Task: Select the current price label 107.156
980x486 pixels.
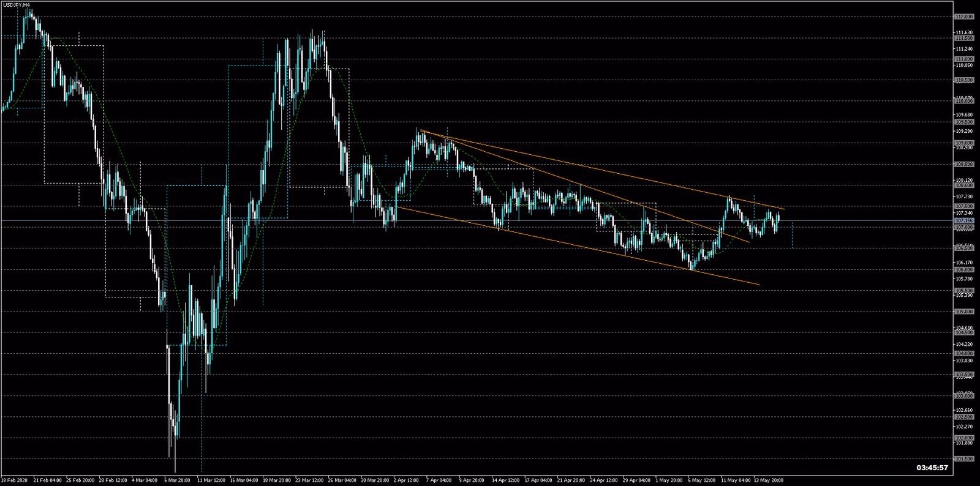Action: [x=964, y=220]
